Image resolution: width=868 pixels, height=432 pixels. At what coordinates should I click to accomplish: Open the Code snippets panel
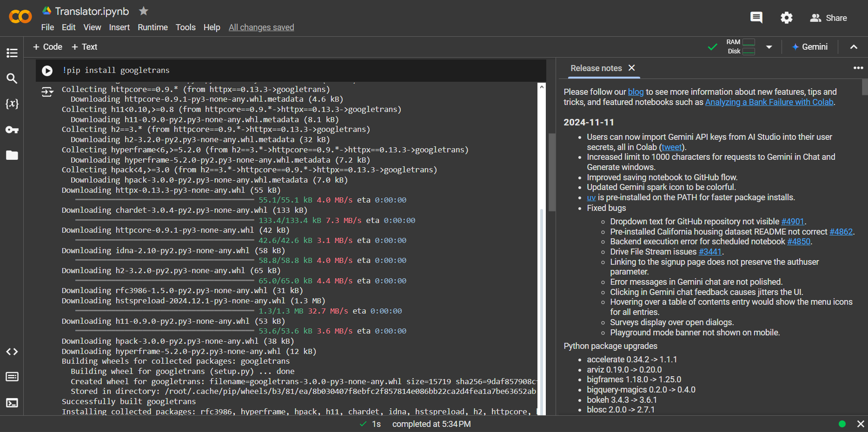[12, 352]
